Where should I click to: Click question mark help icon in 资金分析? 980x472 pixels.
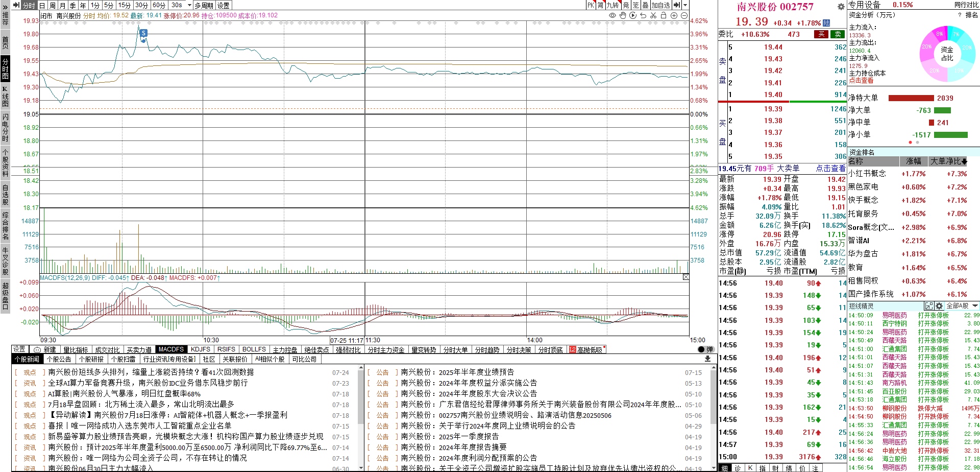[x=960, y=15]
